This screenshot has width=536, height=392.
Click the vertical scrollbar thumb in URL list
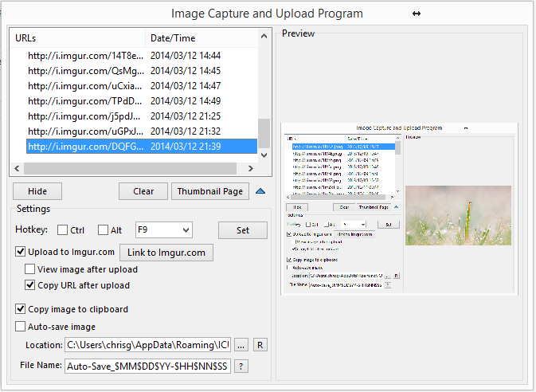(x=264, y=133)
